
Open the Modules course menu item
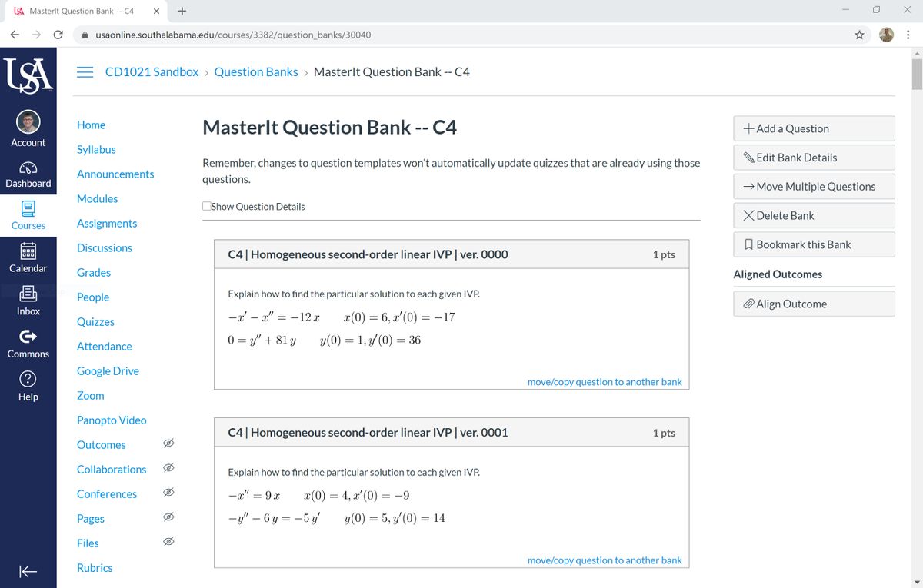pyautogui.click(x=97, y=198)
